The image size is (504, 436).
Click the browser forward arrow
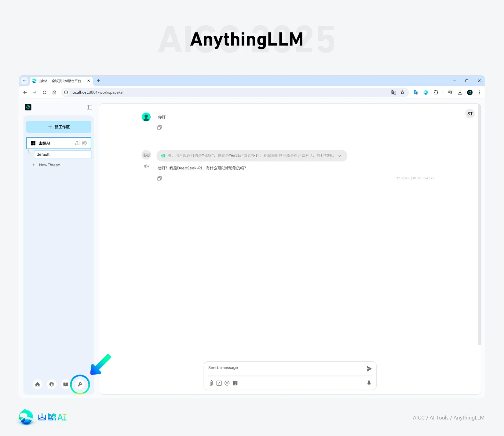point(35,92)
